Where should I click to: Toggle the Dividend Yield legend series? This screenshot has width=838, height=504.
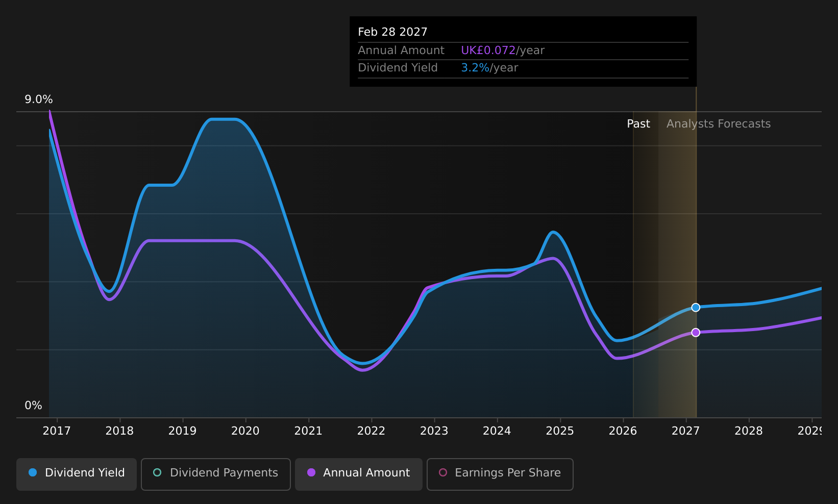(x=77, y=474)
